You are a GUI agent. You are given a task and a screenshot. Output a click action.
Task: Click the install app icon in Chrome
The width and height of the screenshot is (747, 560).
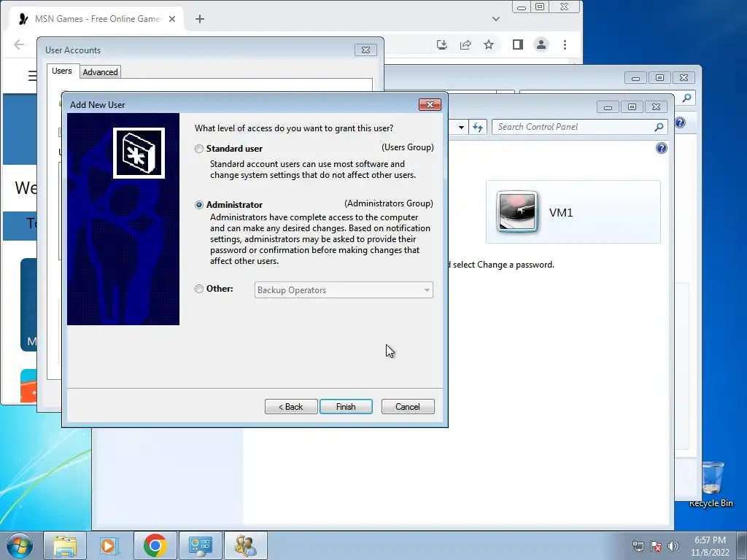coord(442,44)
